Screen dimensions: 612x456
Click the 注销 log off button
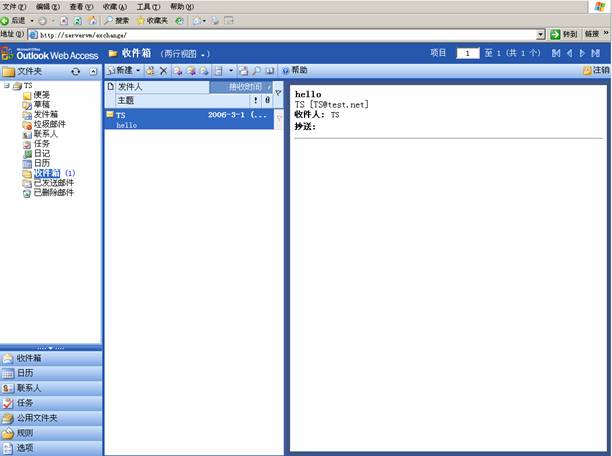coord(595,71)
